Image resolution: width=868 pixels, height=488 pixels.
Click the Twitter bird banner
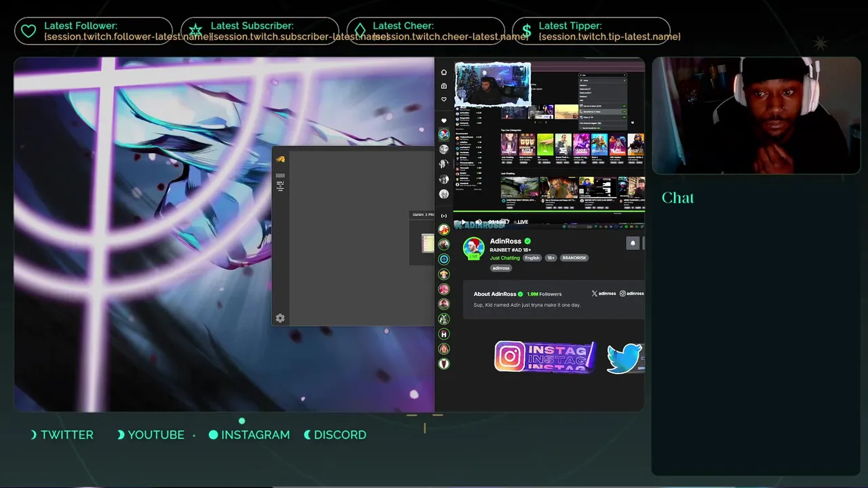point(625,358)
